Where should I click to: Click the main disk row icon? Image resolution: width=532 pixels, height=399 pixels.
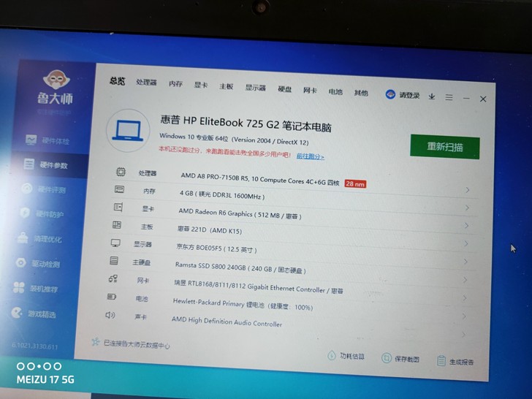pyautogui.click(x=114, y=261)
